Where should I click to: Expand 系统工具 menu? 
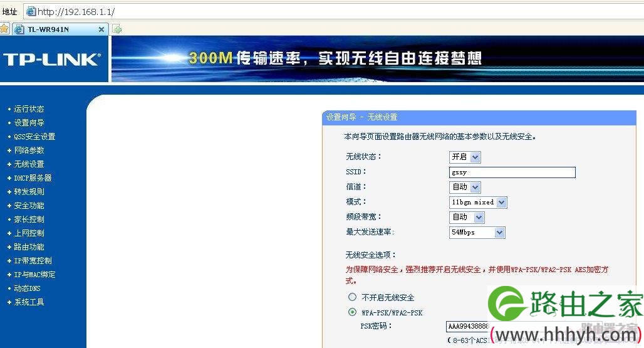[29, 302]
